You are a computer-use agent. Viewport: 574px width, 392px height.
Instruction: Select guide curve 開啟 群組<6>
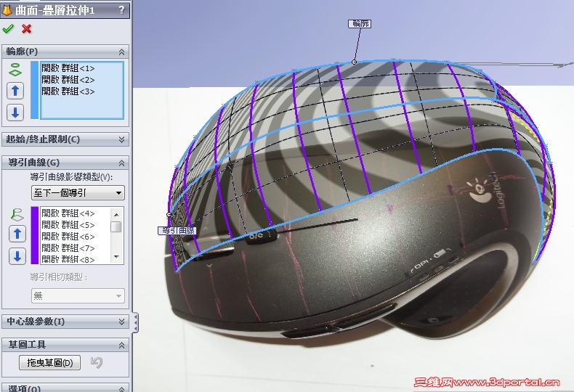click(x=68, y=237)
